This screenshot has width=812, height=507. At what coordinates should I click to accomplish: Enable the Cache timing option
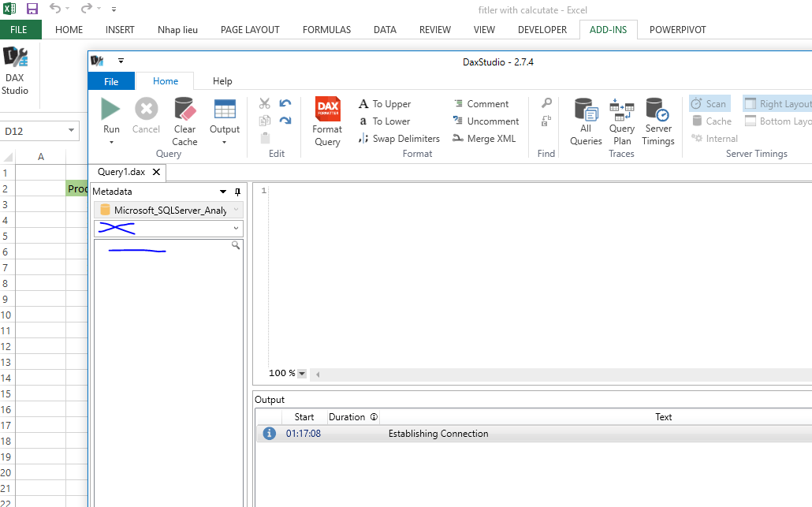[x=710, y=121]
